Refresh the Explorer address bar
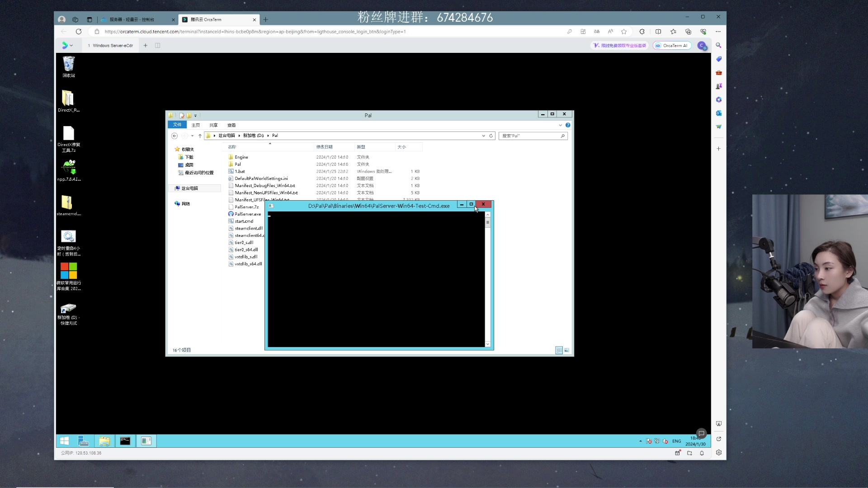This screenshot has height=488, width=868. [491, 136]
